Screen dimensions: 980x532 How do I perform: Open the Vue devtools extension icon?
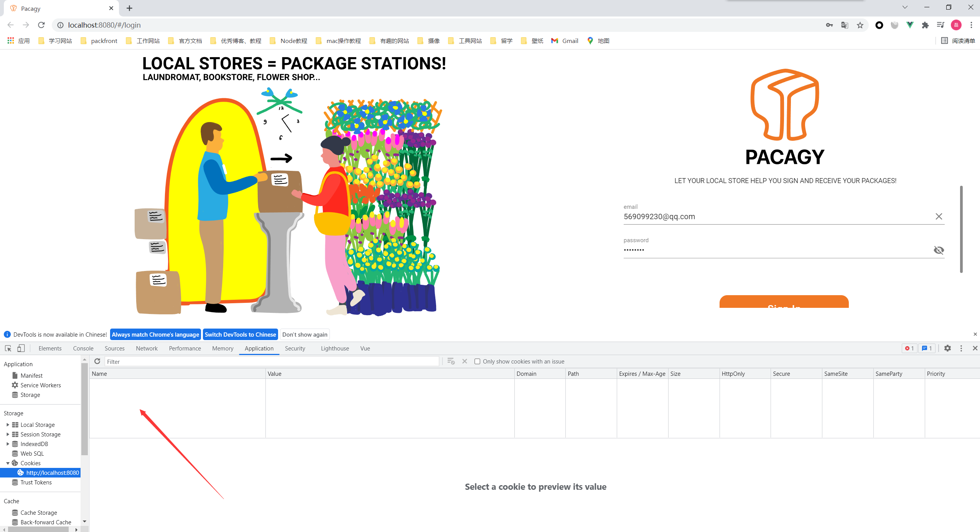[910, 25]
